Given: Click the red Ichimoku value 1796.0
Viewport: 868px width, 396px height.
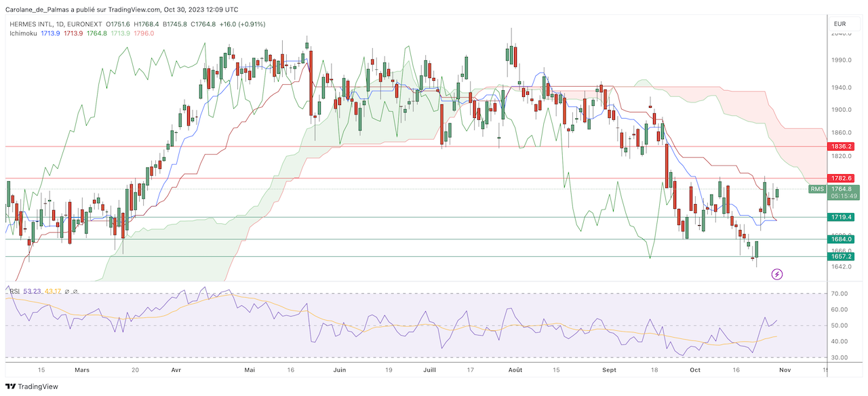Looking at the screenshot, I should point(144,33).
